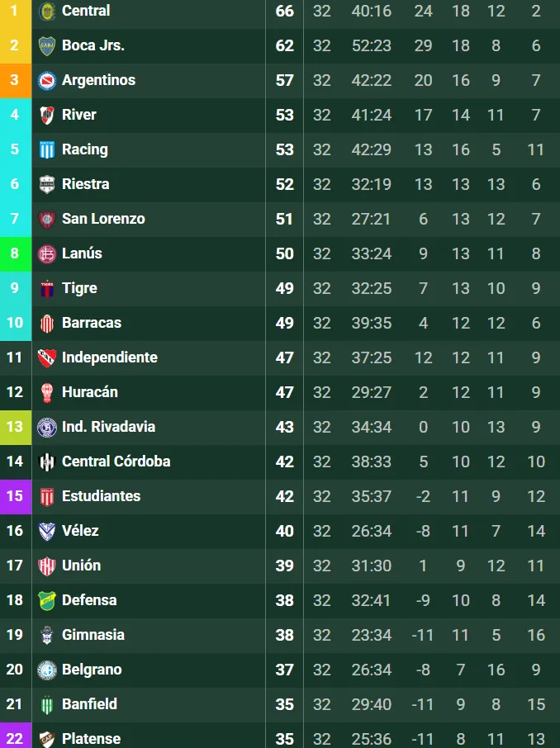The height and width of the screenshot is (748, 560).
Task: Click the yellow position 1 badge
Action: coord(15,12)
